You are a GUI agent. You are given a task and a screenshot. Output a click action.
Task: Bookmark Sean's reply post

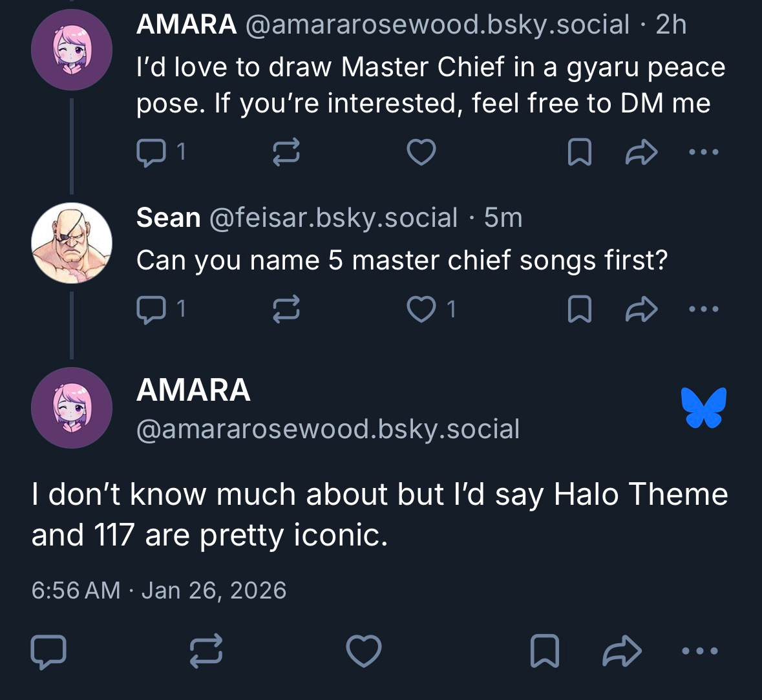point(579,310)
